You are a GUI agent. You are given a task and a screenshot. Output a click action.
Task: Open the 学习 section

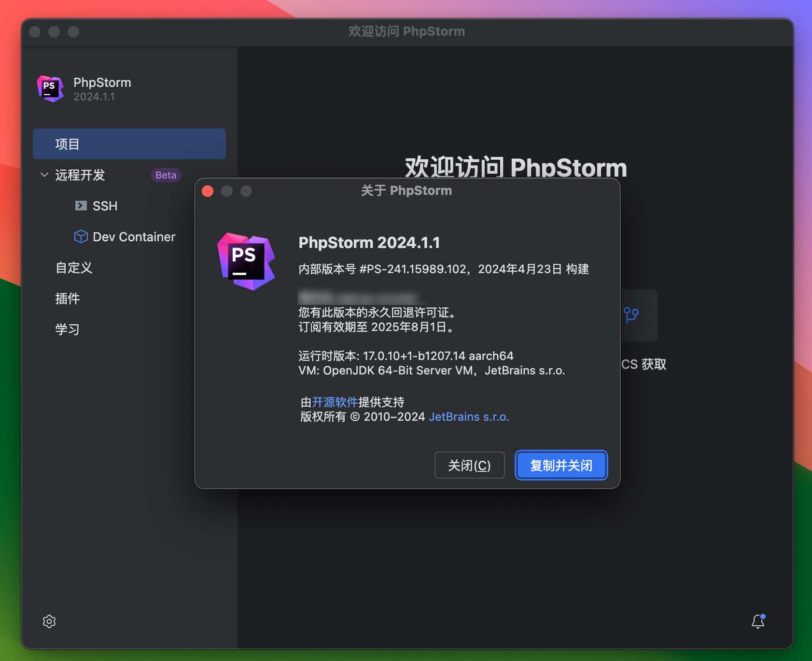(x=67, y=329)
